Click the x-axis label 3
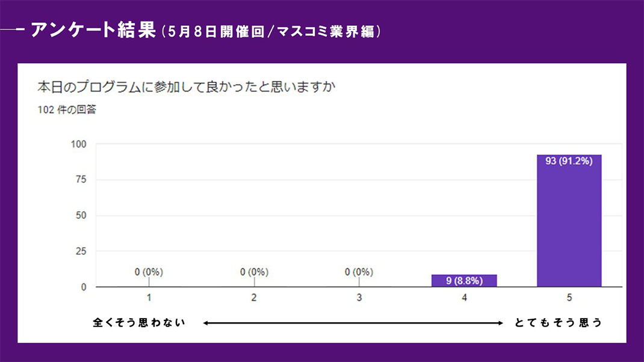The image size is (644, 362). coord(359,298)
